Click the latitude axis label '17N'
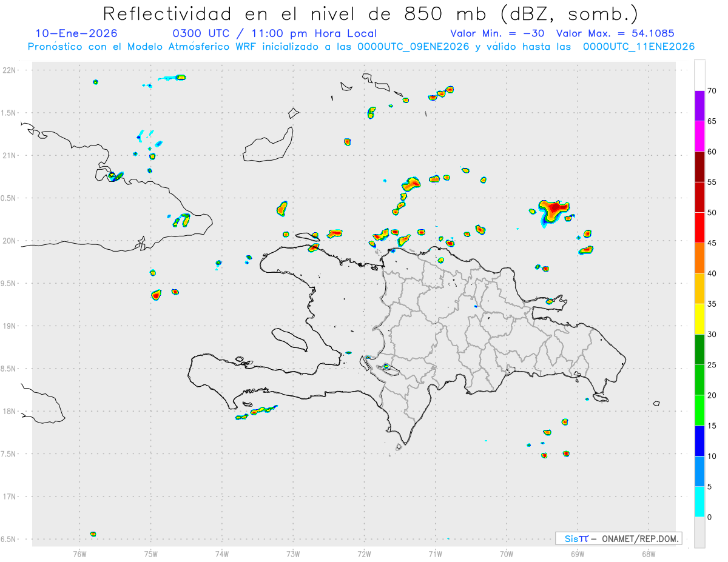The width and height of the screenshot is (728, 562). click(10, 497)
